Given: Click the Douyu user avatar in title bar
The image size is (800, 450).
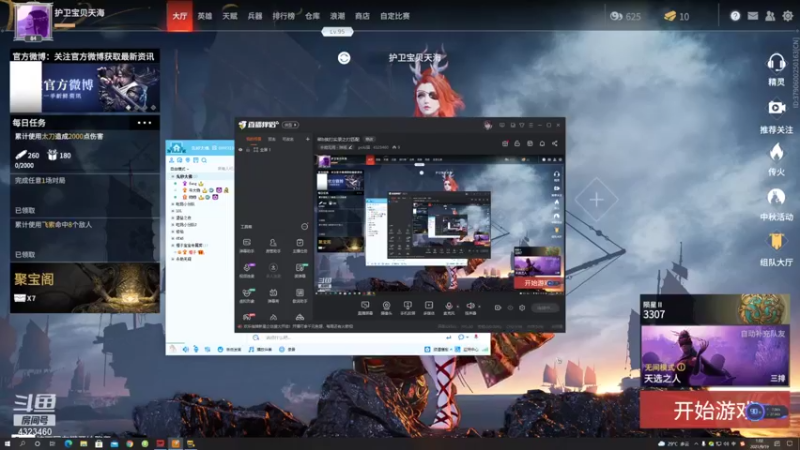Looking at the screenshot, I should coord(488,125).
